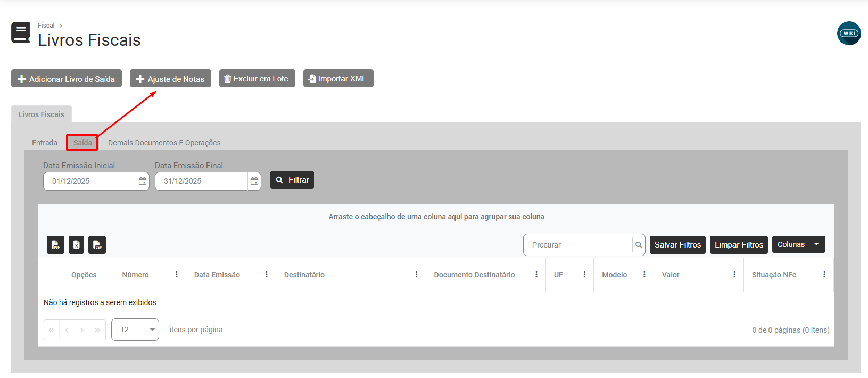Focus the Data Emissão Inicial date field
This screenshot has height=378, width=868.
click(89, 181)
